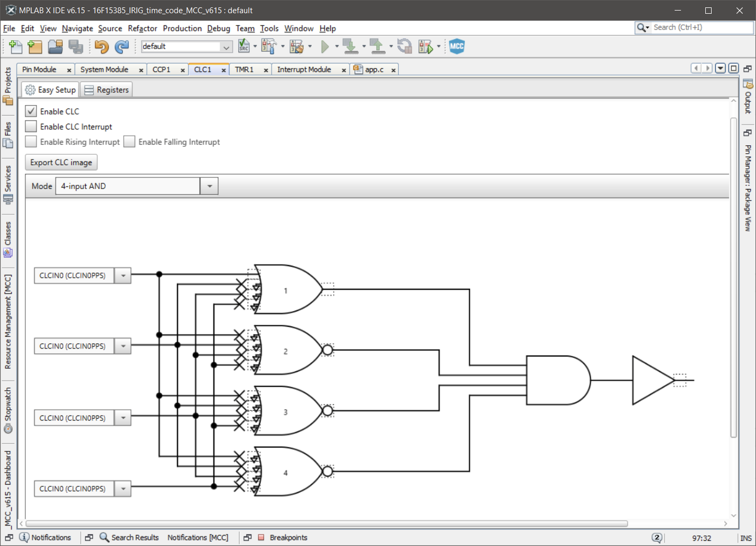Click the horizontal scrollbar below the diagram
Viewport: 756px width, 546px height.
point(326,524)
